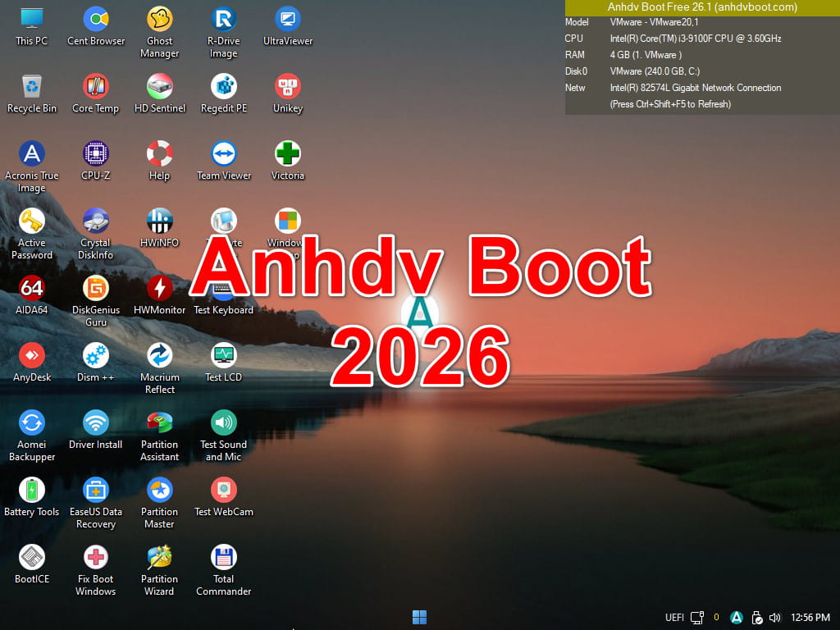The height and width of the screenshot is (630, 840).
Task: Open USB safely-remove tray icon
Action: pyautogui.click(x=756, y=618)
